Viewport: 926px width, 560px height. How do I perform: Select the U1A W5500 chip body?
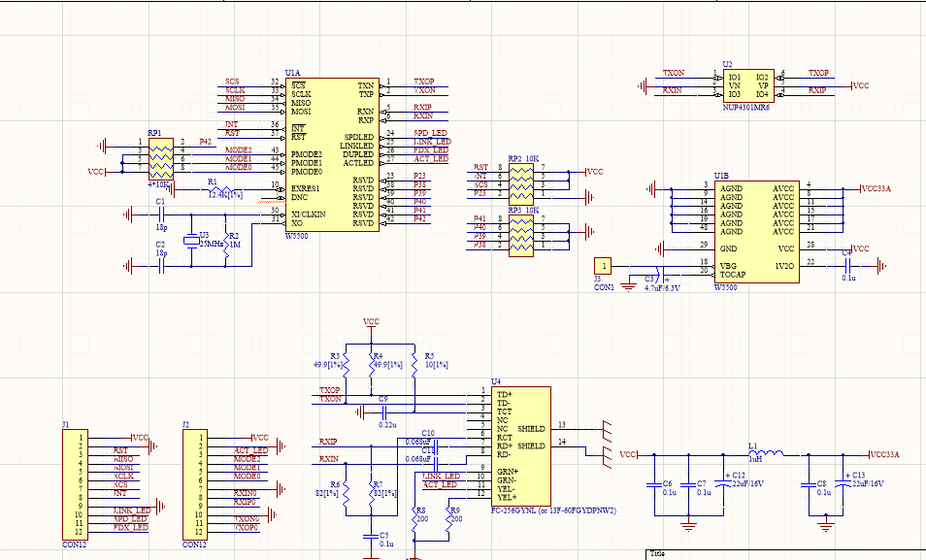(333, 154)
